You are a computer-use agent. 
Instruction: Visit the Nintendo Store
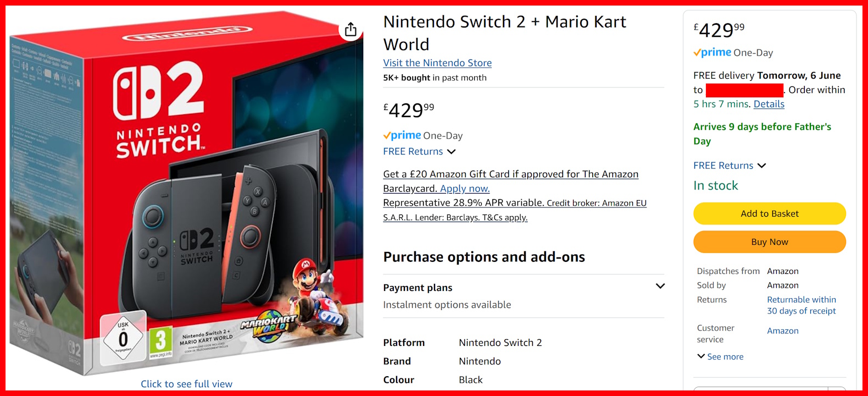437,63
